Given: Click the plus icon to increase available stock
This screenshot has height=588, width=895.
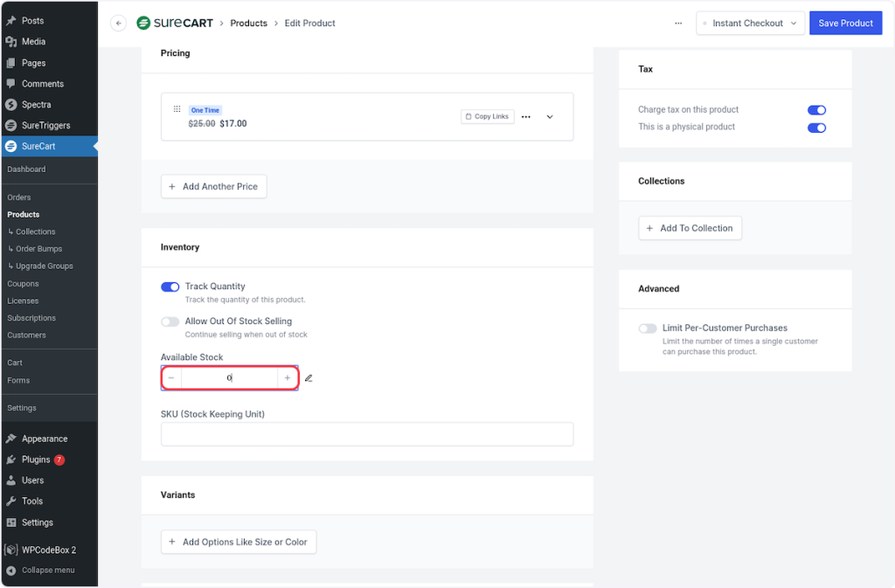Looking at the screenshot, I should pyautogui.click(x=288, y=377).
